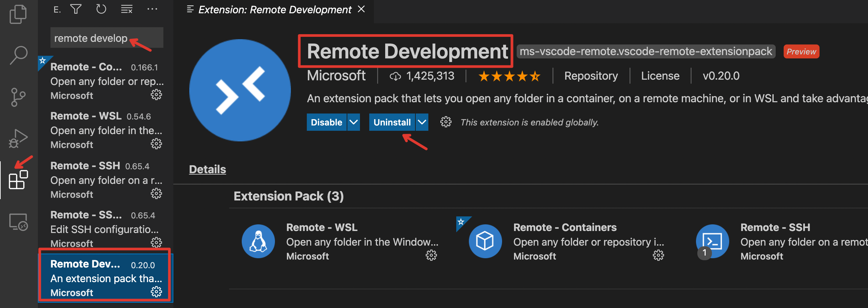Click the Uninstall button

392,122
